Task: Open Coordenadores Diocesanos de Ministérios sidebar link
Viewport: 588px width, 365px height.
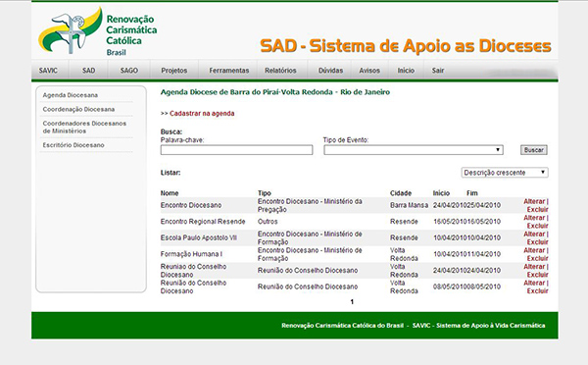Action: click(x=84, y=127)
